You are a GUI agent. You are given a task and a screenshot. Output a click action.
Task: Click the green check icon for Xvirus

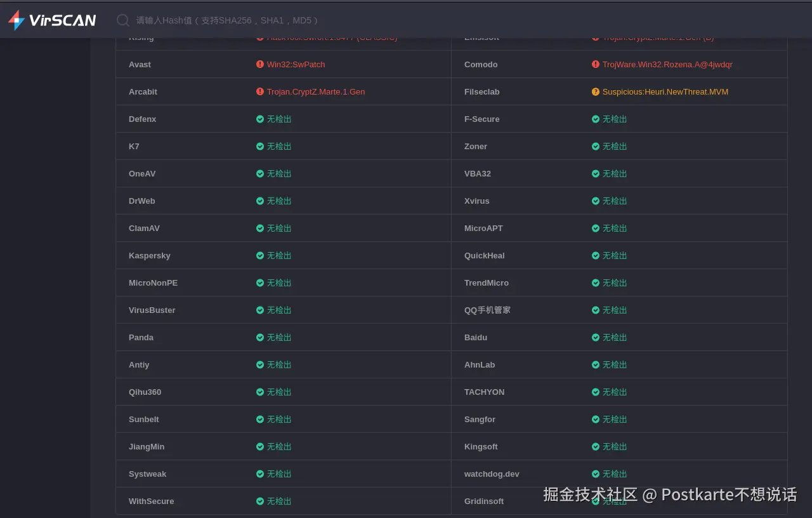[596, 201]
